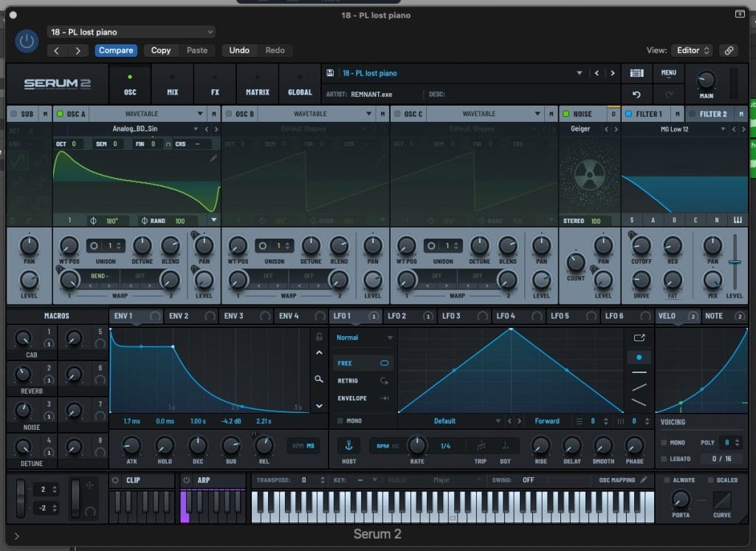The height and width of the screenshot is (551, 756).
Task: Go to previous Serum preset arrow
Action: (597, 73)
